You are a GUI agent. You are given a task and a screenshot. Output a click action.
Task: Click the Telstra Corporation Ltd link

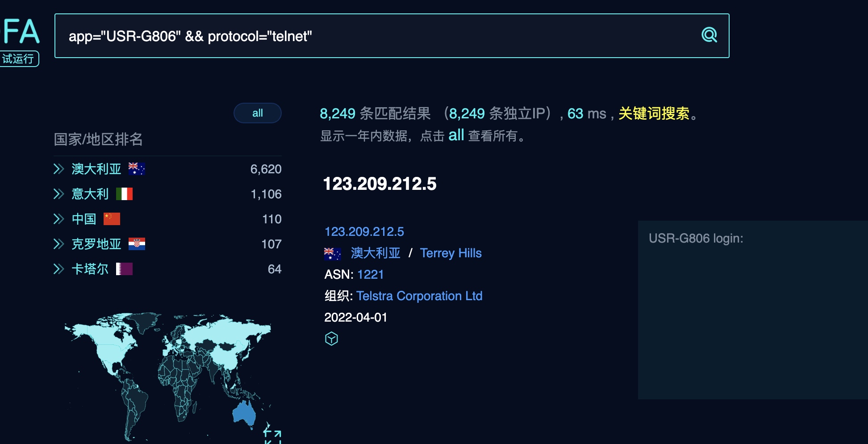[x=419, y=296]
